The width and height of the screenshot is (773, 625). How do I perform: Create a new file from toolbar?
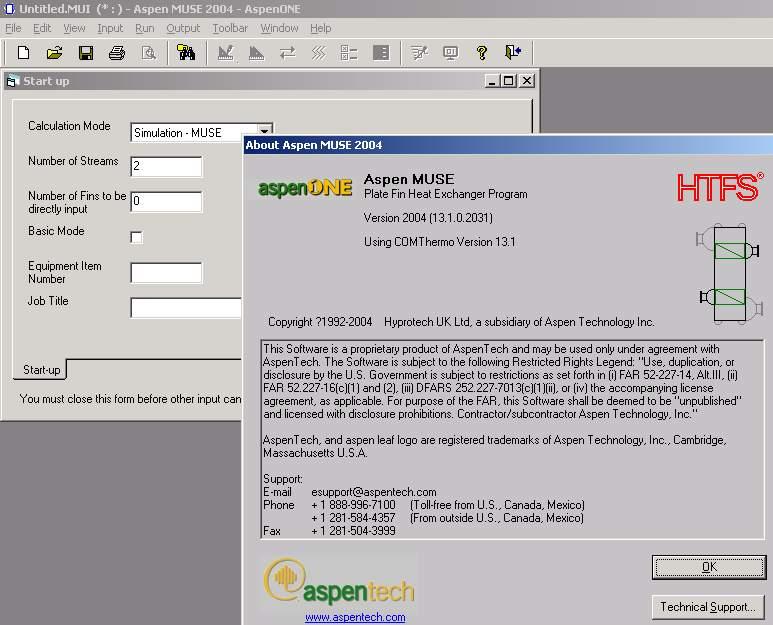pyautogui.click(x=23, y=52)
